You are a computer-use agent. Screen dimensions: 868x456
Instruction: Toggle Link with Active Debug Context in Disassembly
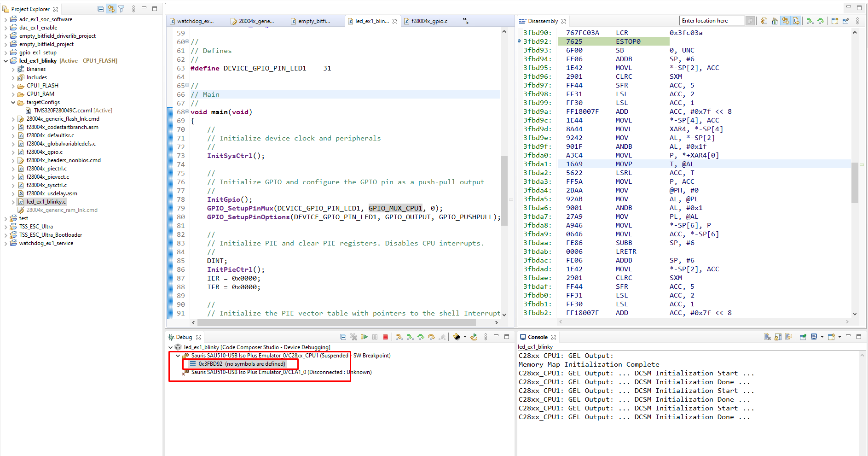(x=785, y=21)
